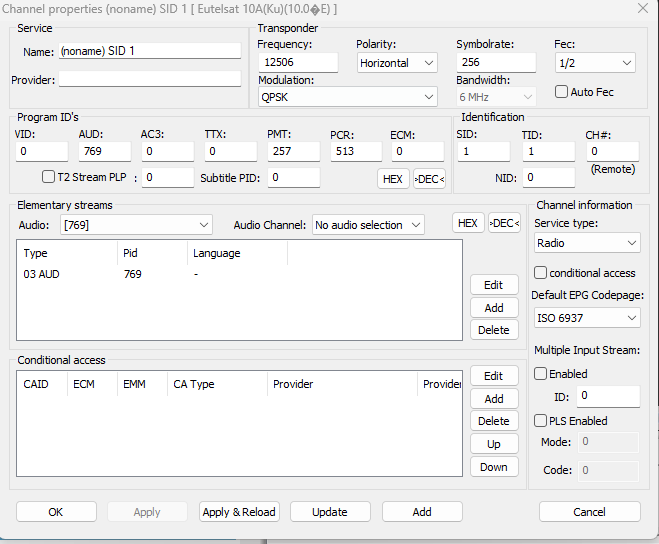Click the Pid column header
Viewport: 659px width, 544px height.
[152, 253]
